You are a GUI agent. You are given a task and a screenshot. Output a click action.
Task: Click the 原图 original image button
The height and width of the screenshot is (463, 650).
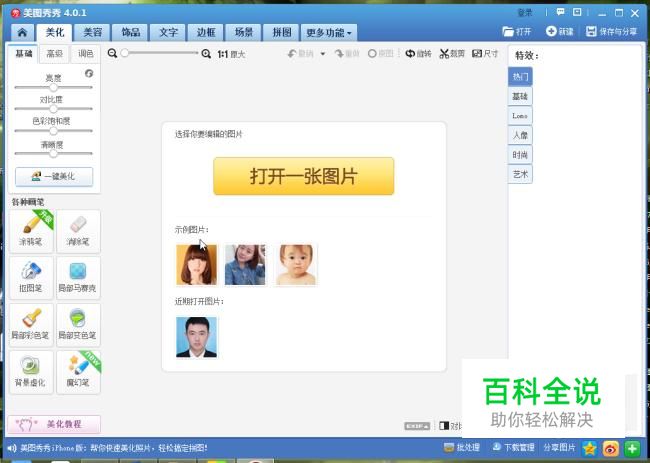381,53
